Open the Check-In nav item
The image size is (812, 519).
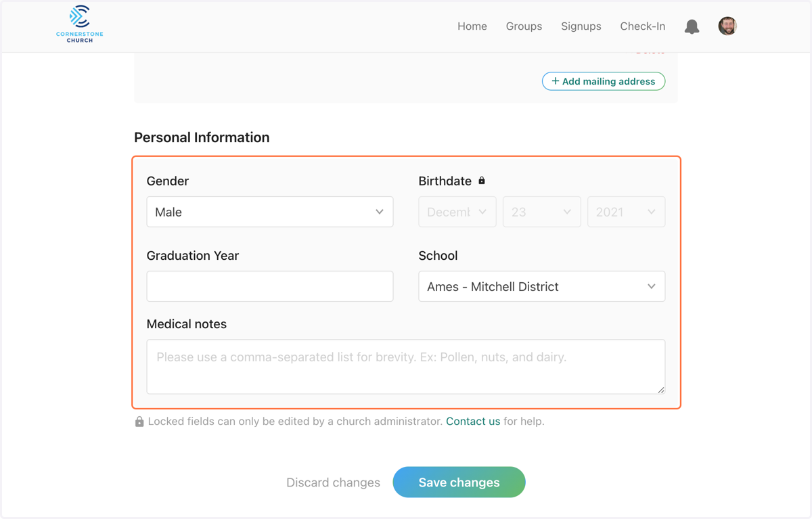coord(643,26)
